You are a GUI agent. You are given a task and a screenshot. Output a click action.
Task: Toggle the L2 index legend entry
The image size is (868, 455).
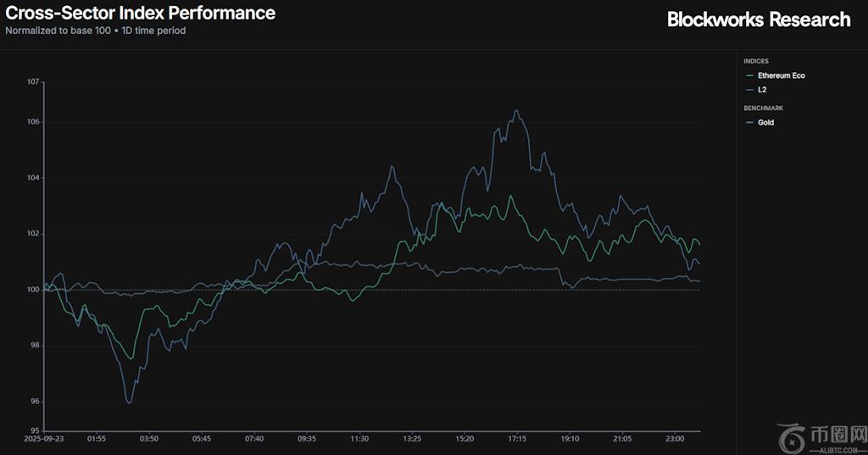point(761,89)
